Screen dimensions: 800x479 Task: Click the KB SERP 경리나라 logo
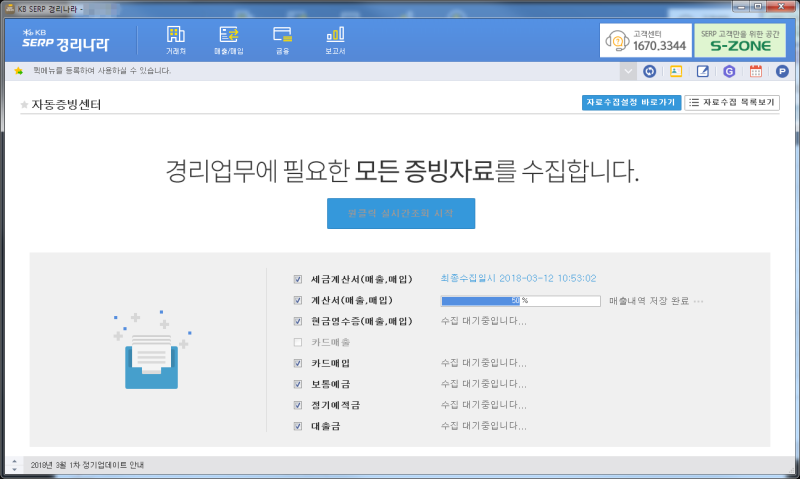coord(65,40)
